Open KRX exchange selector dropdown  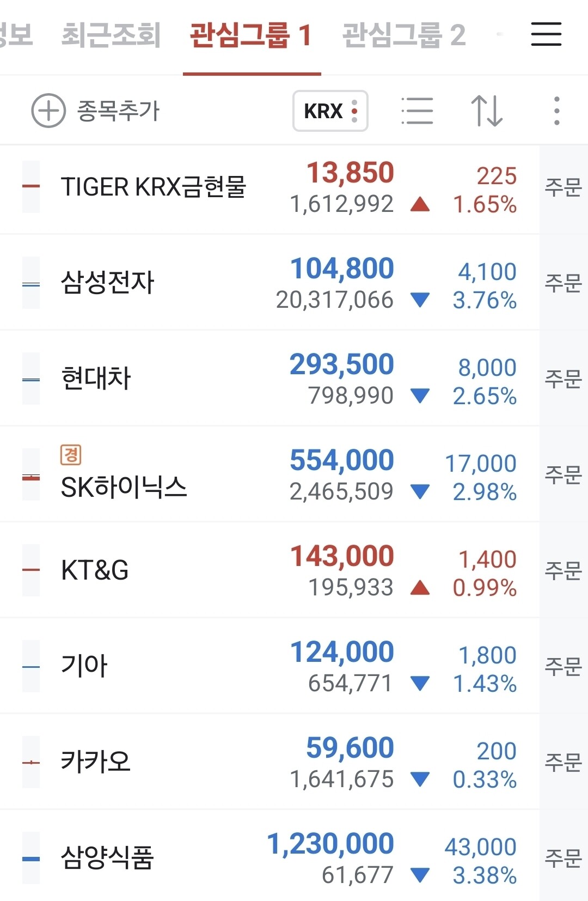330,111
